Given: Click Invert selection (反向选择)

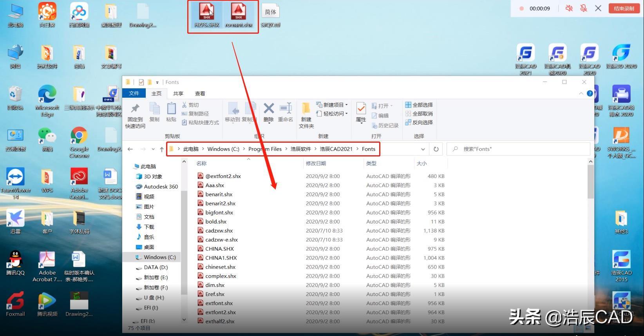Looking at the screenshot, I should pyautogui.click(x=419, y=122).
